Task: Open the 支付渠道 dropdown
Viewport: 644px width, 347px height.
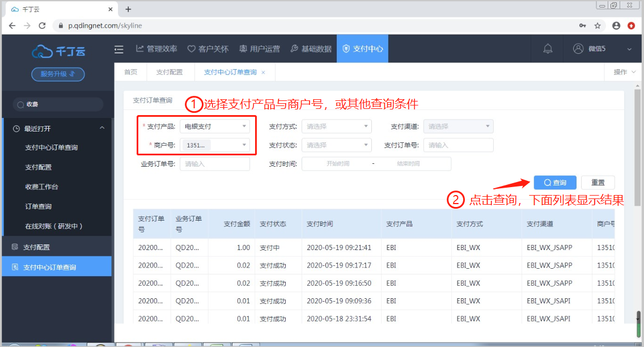Action: [x=459, y=126]
